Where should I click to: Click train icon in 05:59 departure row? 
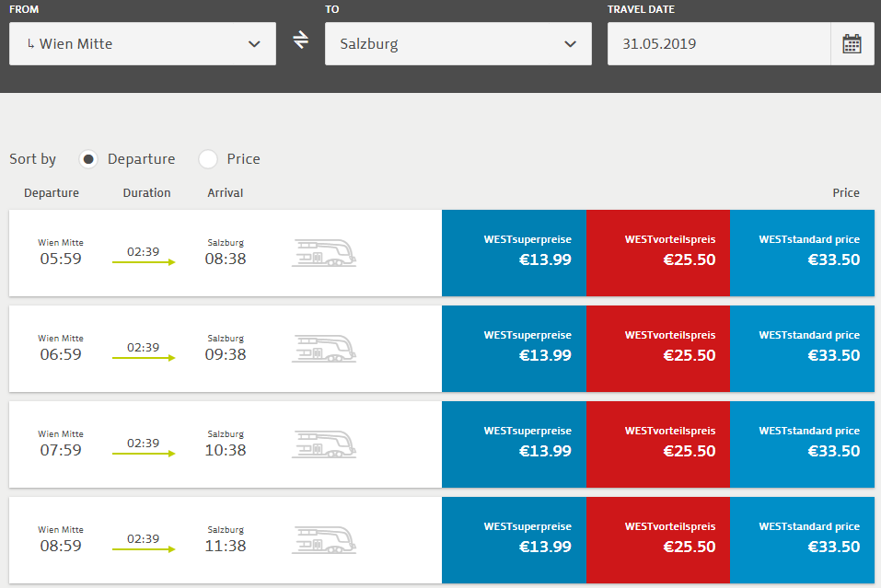point(324,253)
